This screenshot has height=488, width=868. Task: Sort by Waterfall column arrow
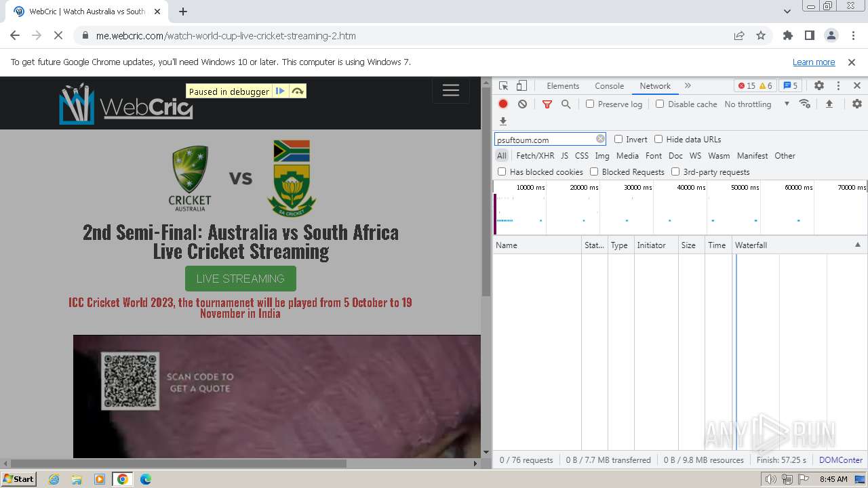click(857, 245)
